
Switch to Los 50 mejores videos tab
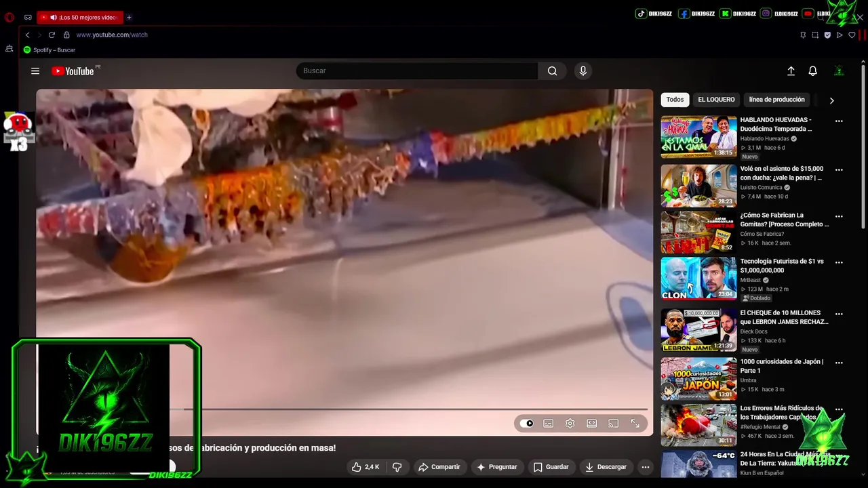tap(81, 18)
